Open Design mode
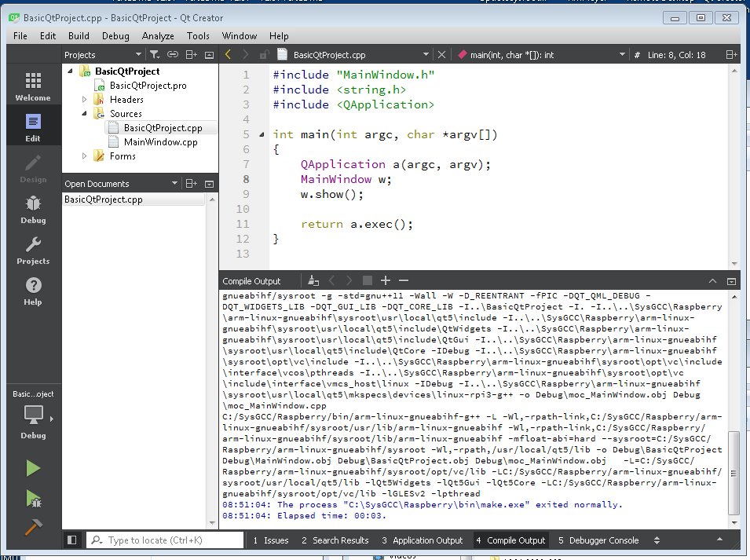 pyautogui.click(x=33, y=168)
